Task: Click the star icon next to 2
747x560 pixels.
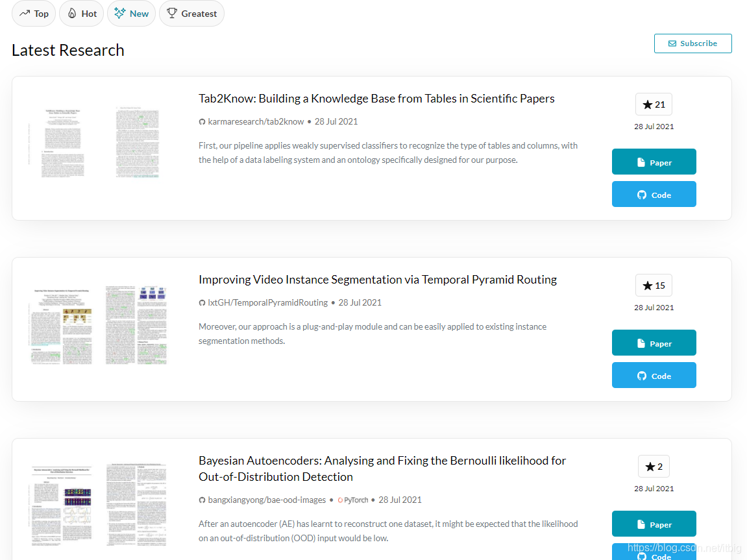Action: (650, 467)
